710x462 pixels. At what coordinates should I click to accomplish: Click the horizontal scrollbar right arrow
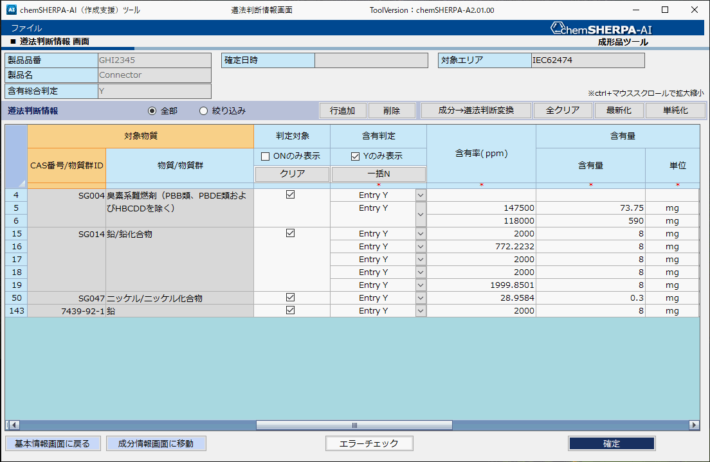[x=696, y=424]
